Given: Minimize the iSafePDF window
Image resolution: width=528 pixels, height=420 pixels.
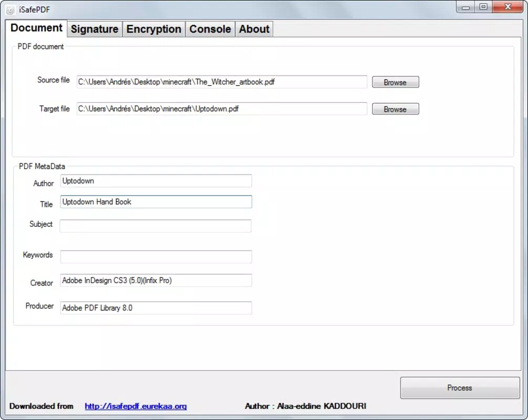Looking at the screenshot, I should pyautogui.click(x=466, y=7).
